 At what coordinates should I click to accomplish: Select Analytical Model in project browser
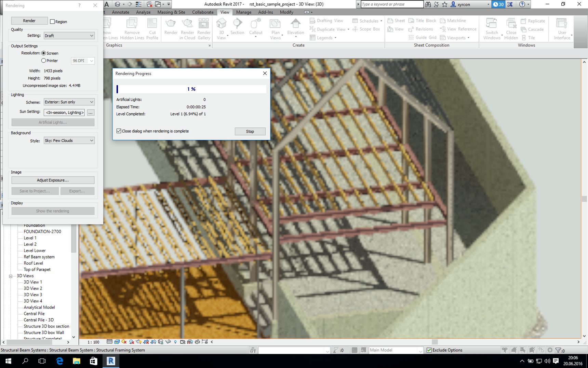[x=39, y=307]
